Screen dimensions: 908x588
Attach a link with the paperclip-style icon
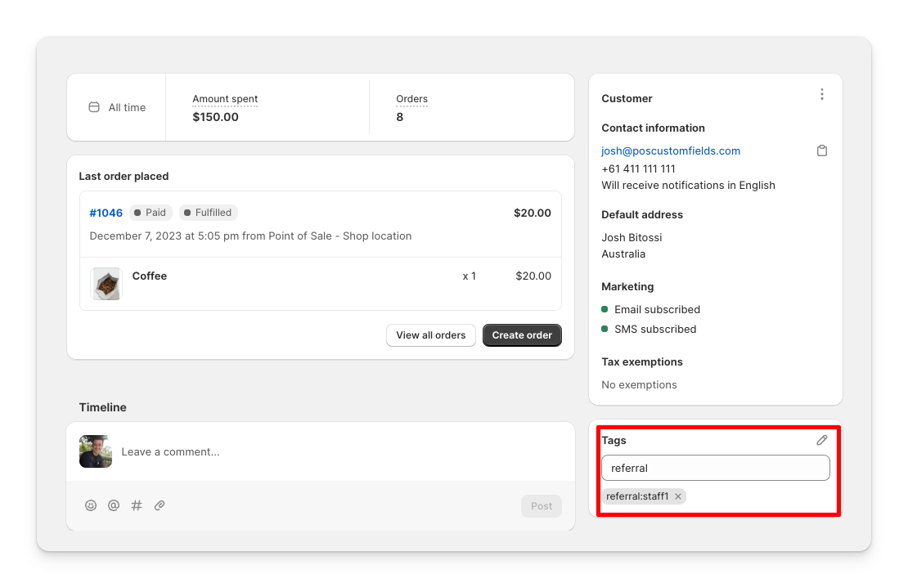click(x=160, y=505)
